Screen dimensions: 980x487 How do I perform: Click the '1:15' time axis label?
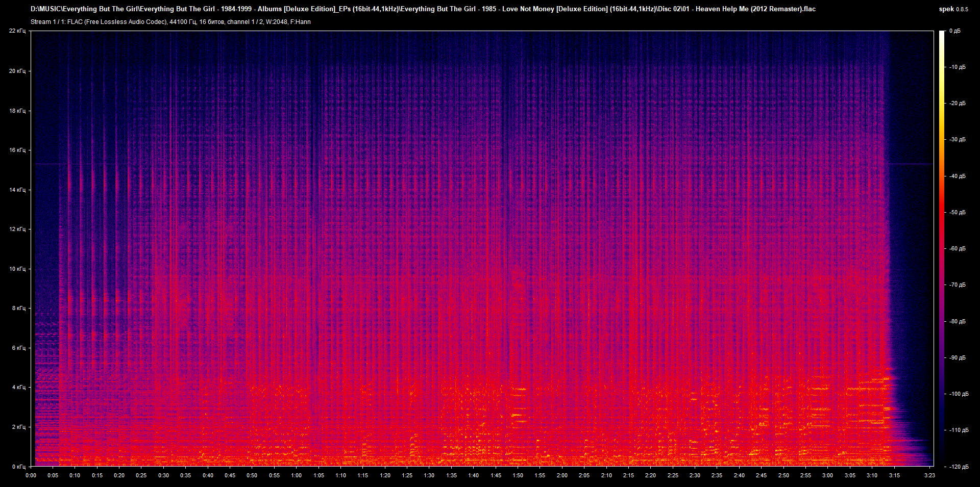pyautogui.click(x=362, y=475)
